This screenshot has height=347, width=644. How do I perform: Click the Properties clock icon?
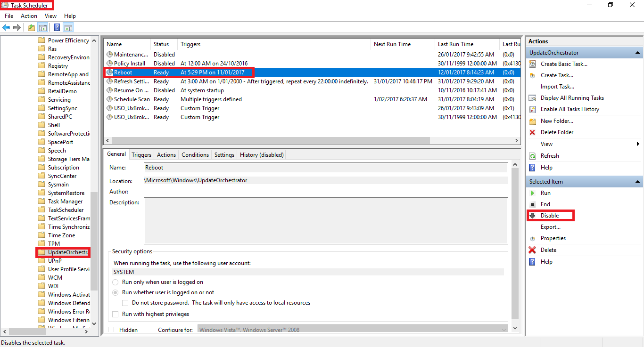(x=532, y=239)
